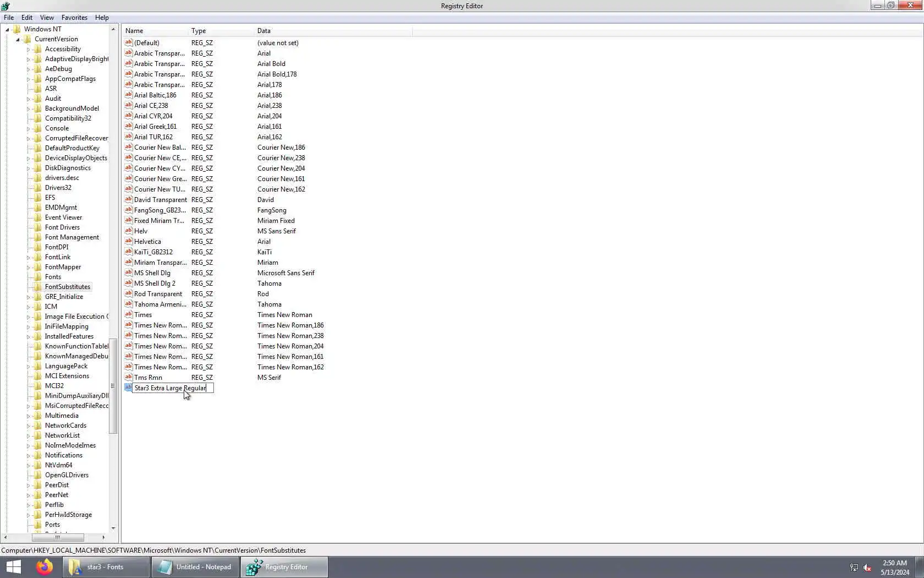
Task: Click the string icon beside the KaiTi_GB2312 value
Action: (x=128, y=252)
